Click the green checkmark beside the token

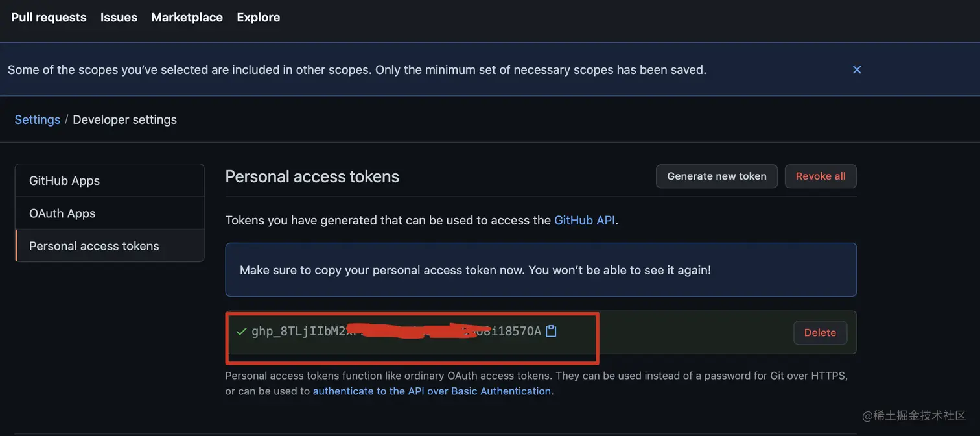coord(241,332)
